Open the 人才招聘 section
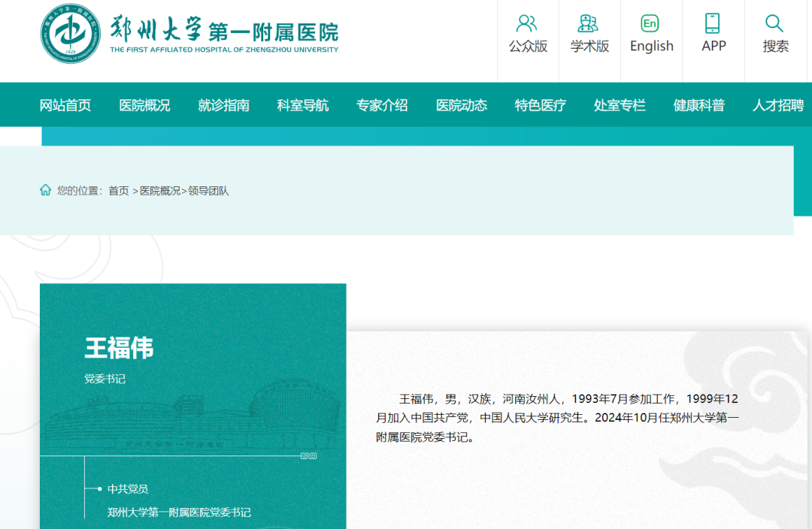This screenshot has height=529, width=812. [778, 106]
